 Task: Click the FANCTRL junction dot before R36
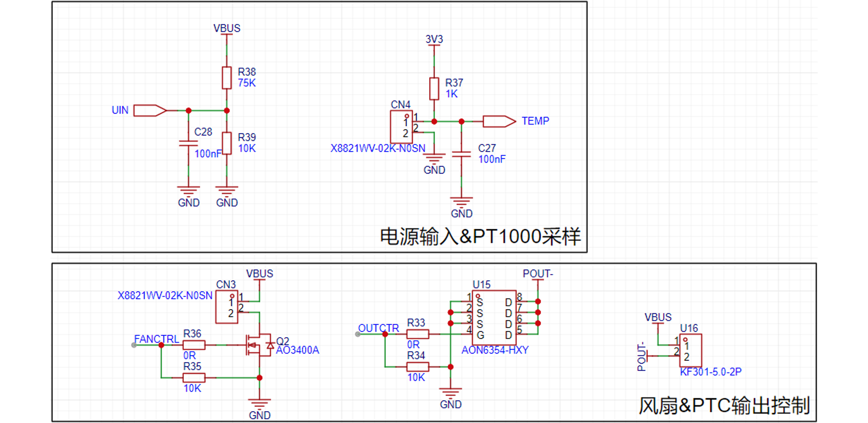(x=161, y=345)
